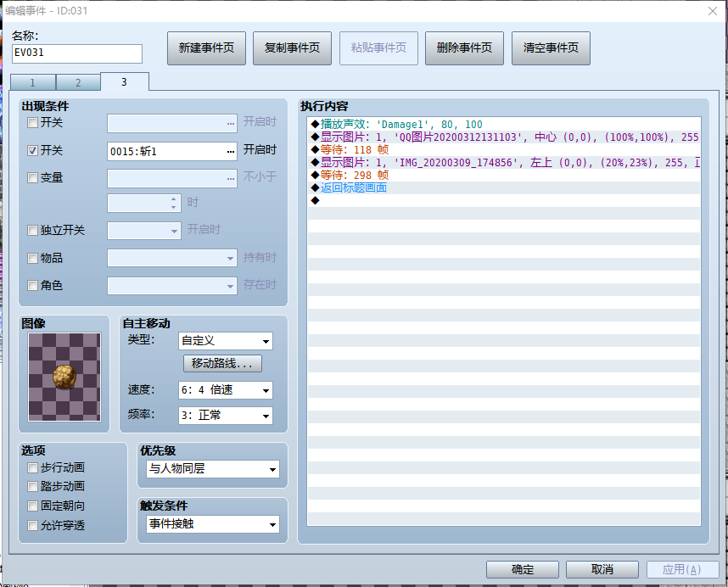728x587 pixels.
Task: Open the 速度 dropdown showing 4 倍速
Action: click(226, 390)
